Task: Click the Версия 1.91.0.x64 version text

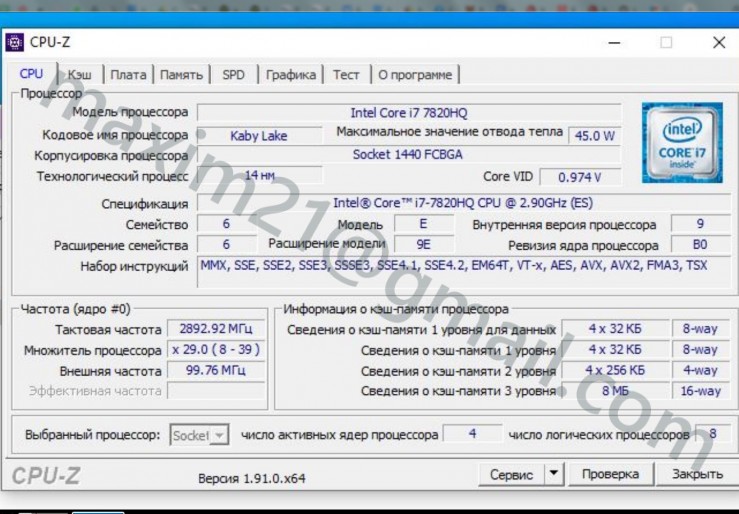Action: tap(252, 479)
